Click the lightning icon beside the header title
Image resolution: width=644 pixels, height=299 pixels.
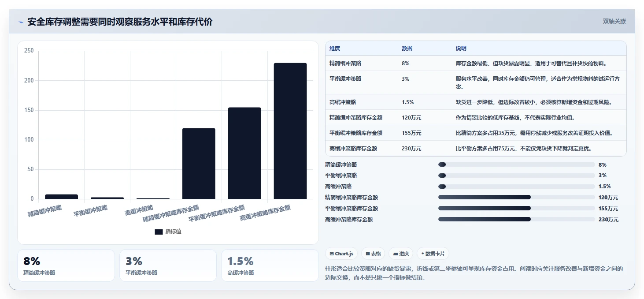pyautogui.click(x=21, y=22)
